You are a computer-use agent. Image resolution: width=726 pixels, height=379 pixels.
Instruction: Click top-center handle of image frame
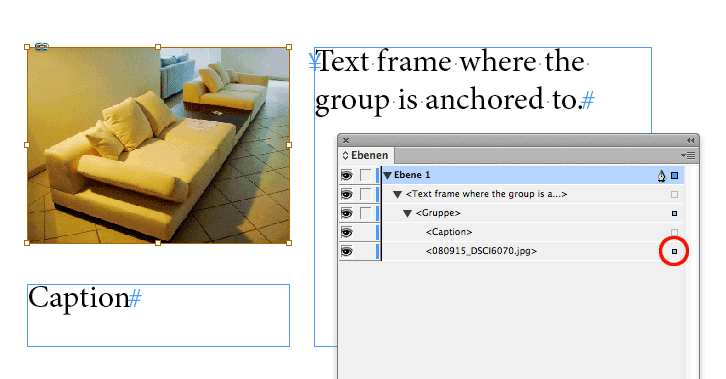158,47
